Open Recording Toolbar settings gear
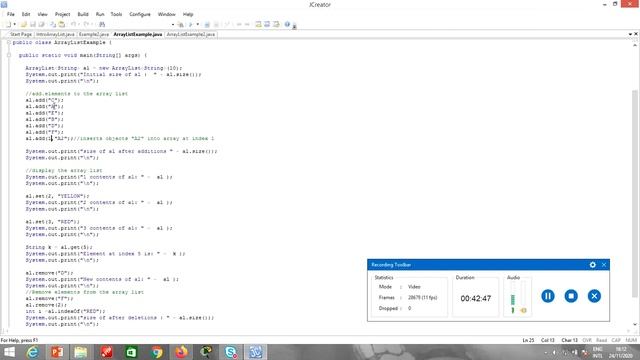This screenshot has width=640, height=360. click(x=593, y=265)
